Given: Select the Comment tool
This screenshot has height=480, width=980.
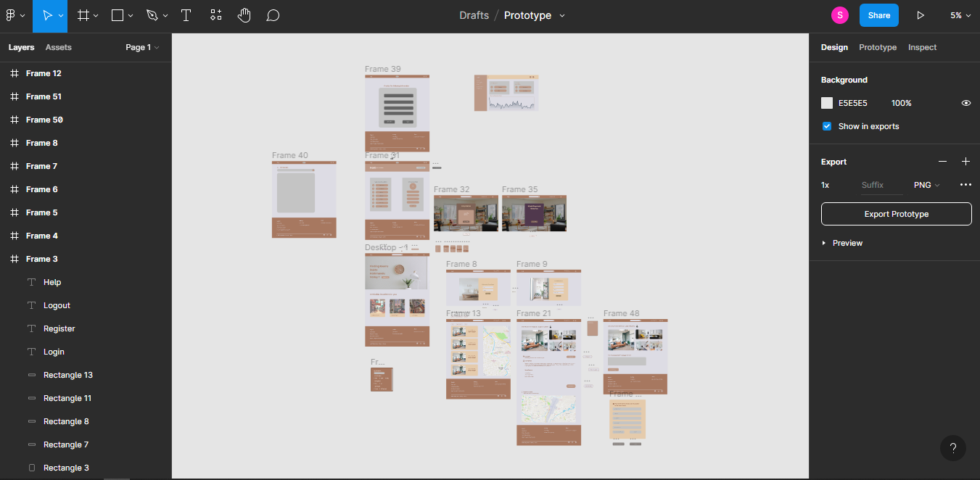Looking at the screenshot, I should point(273,15).
